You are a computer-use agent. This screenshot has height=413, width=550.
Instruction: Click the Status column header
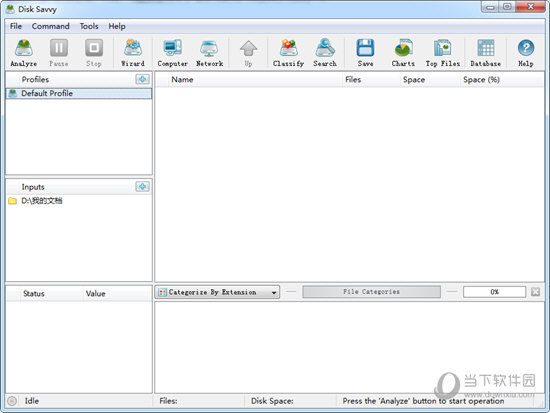(34, 293)
